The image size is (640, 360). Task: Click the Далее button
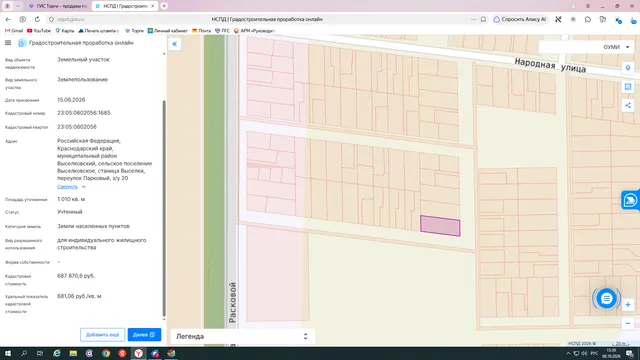[144, 335]
